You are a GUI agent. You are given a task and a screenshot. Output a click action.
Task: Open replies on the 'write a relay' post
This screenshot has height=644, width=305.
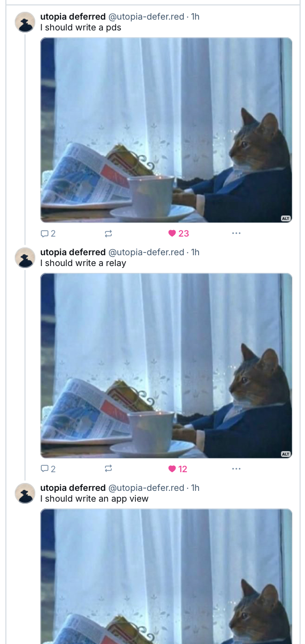pos(48,469)
